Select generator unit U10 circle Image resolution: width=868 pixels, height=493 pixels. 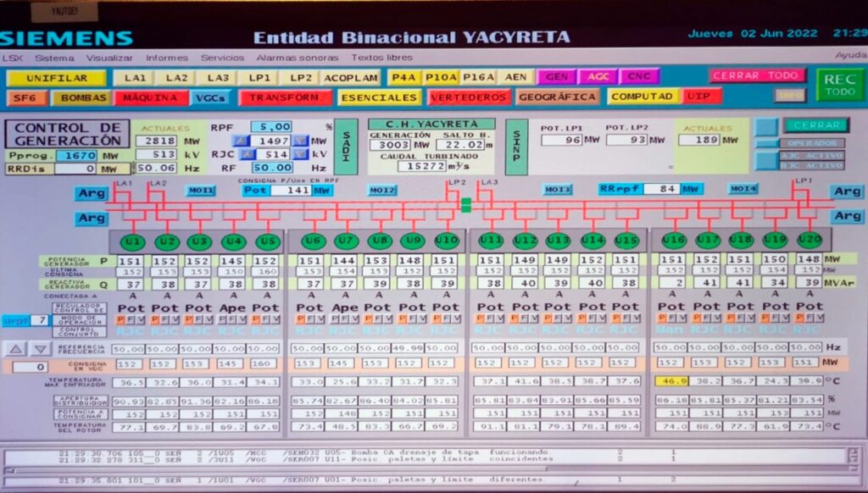[447, 241]
